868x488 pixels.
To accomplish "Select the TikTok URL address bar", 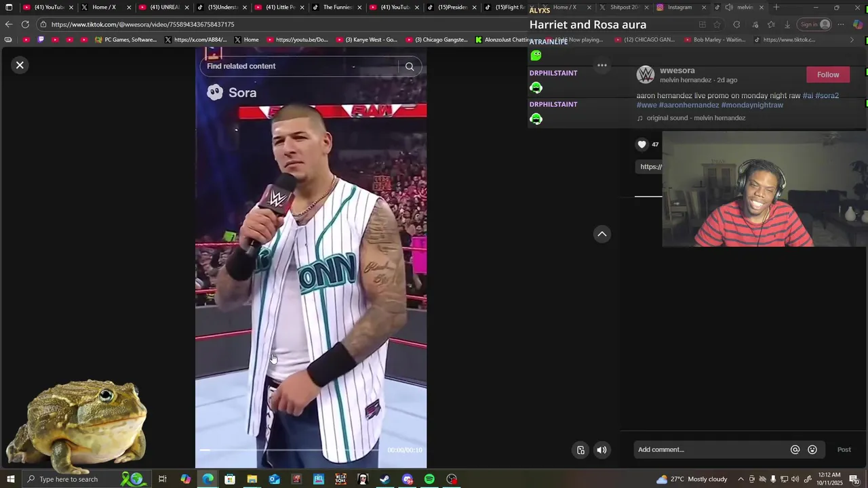I will 142,24.
